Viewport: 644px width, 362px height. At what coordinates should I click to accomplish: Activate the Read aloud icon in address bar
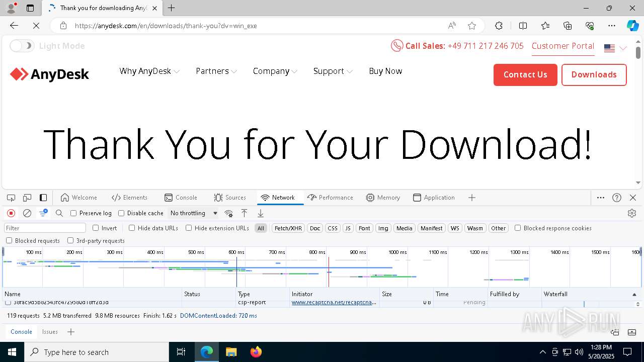452,26
